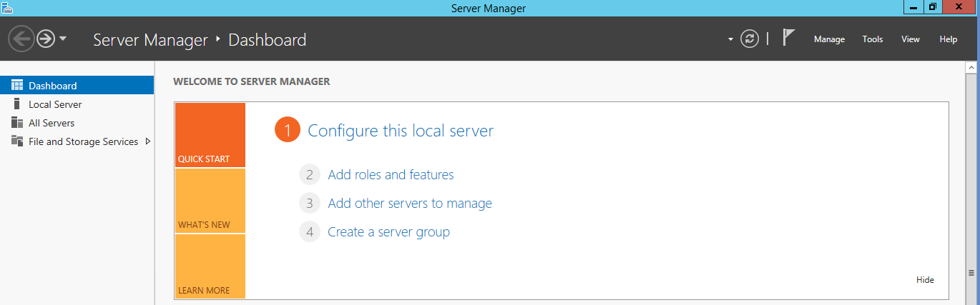
Task: Select the WHAT'S NEW tile
Action: click(x=210, y=201)
